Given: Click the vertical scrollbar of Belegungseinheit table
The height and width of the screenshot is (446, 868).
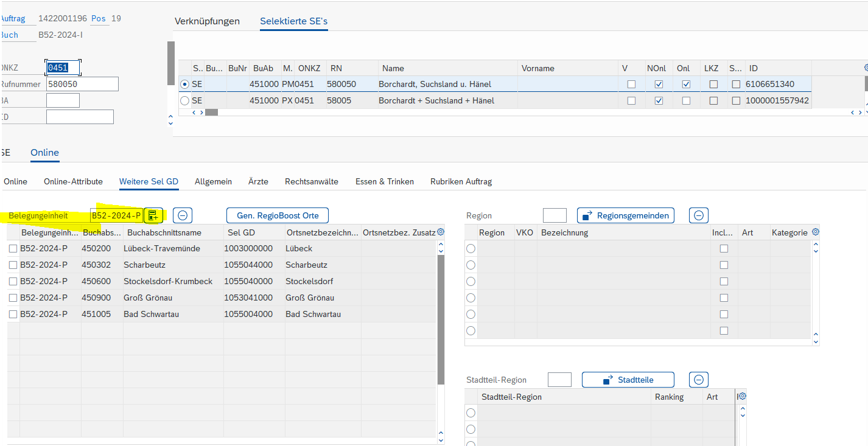Looking at the screenshot, I should click(x=441, y=319).
